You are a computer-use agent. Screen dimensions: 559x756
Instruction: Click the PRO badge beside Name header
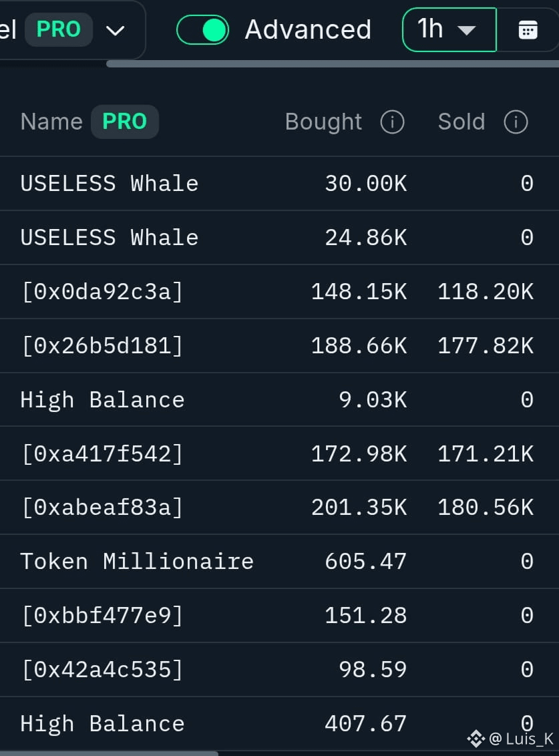[124, 122]
